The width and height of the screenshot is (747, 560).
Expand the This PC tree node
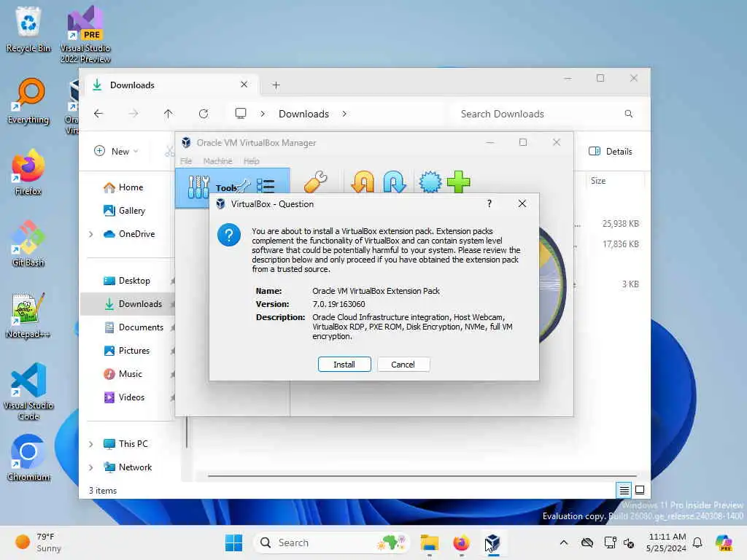pos(91,444)
